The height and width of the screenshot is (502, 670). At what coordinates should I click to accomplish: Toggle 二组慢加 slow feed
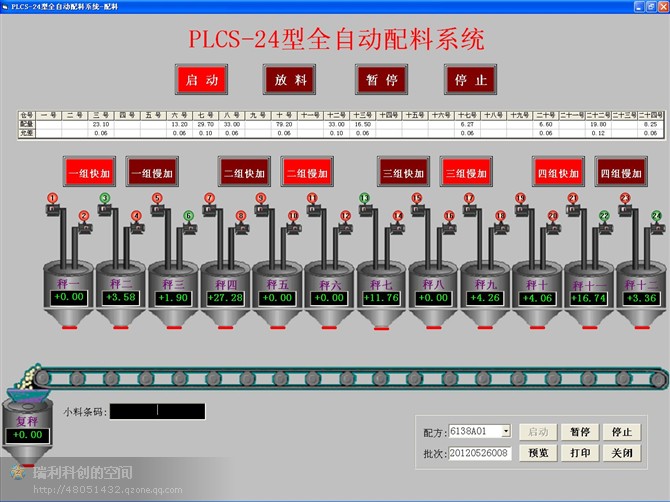point(306,172)
